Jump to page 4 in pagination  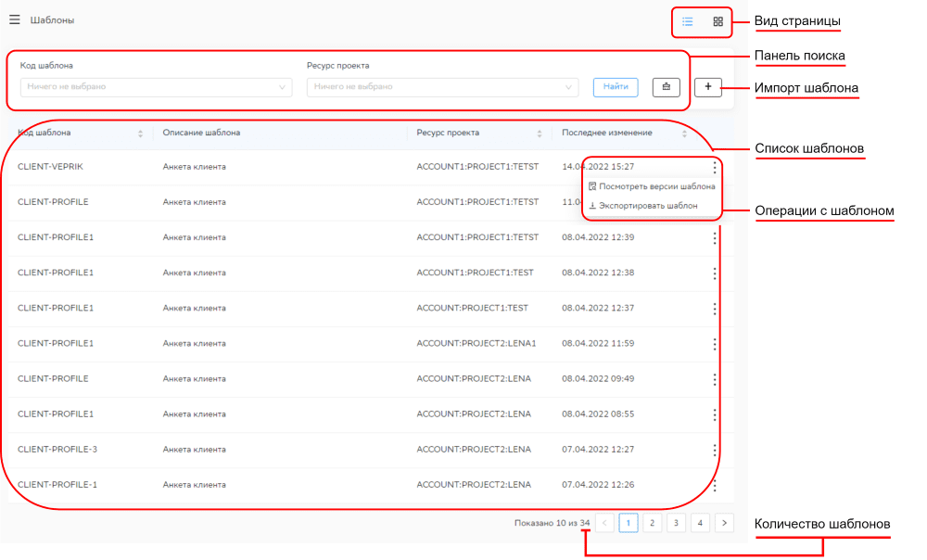point(700,523)
